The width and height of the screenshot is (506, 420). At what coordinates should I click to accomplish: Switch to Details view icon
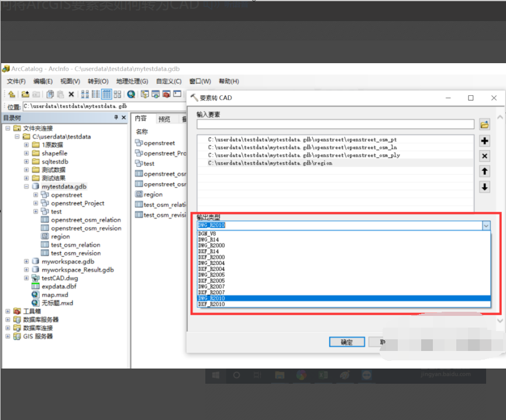106,94
